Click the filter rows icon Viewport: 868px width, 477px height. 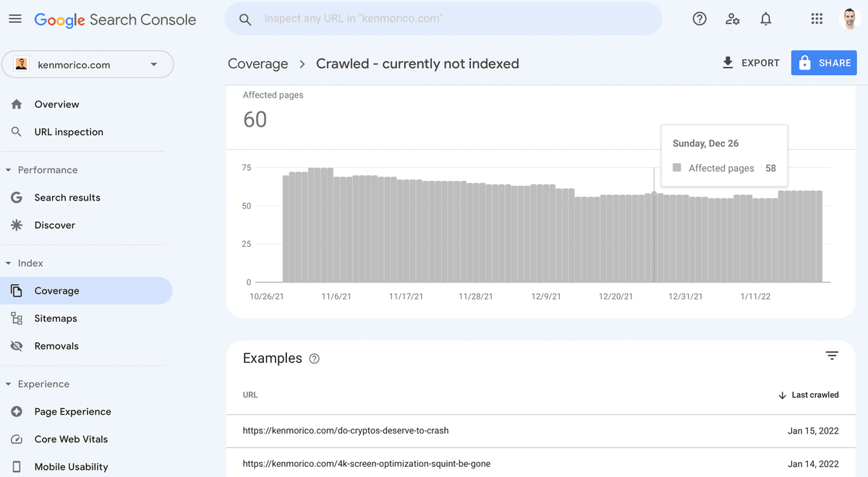[832, 355]
